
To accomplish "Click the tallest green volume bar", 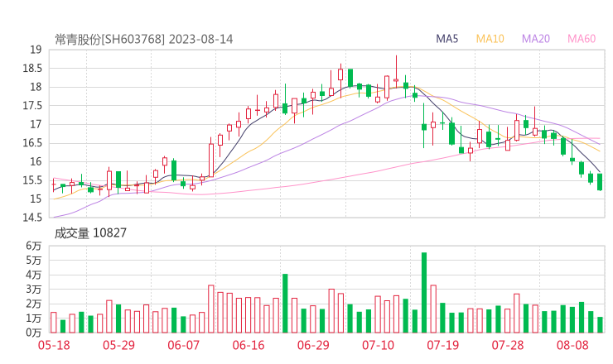I will coord(424,293).
